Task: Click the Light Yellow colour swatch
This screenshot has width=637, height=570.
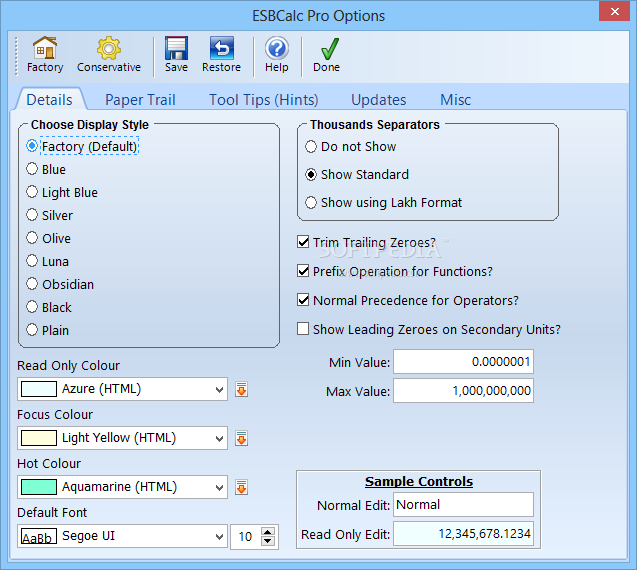Action: (39, 438)
